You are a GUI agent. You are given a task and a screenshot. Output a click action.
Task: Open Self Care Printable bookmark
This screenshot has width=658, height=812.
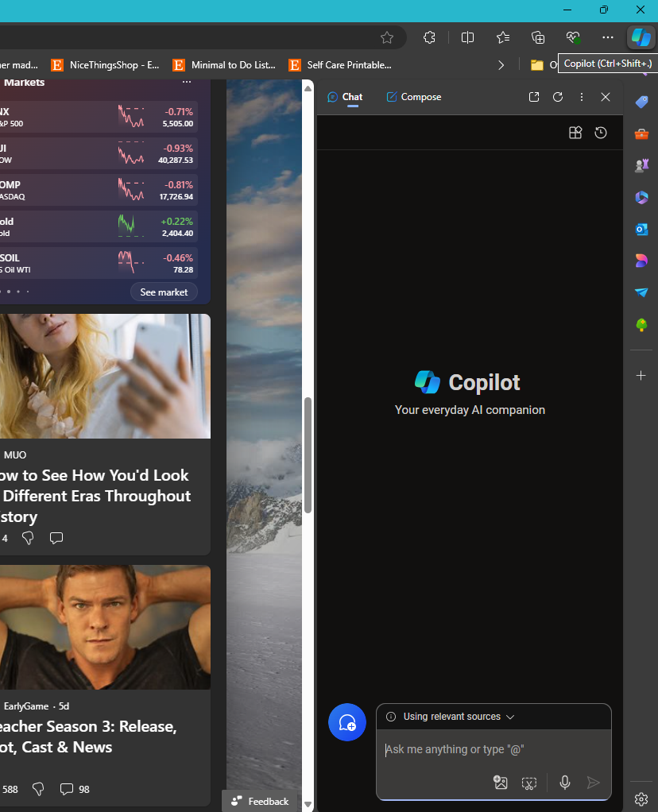[340, 64]
